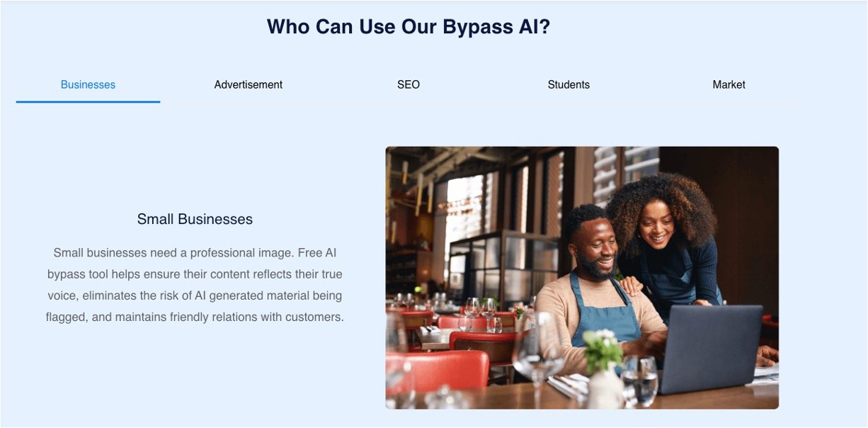Click the restaurant photo thumbnail

point(582,278)
